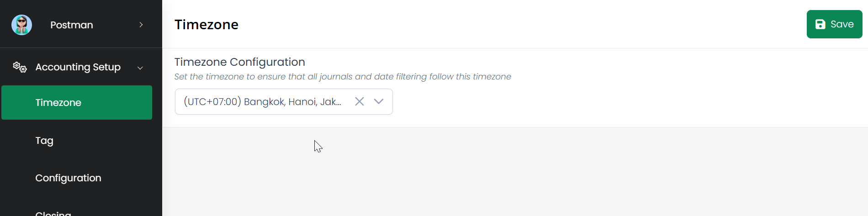Viewport: 868px width, 216px height.
Task: Clear the selected timezone with the X icon
Action: [360, 101]
